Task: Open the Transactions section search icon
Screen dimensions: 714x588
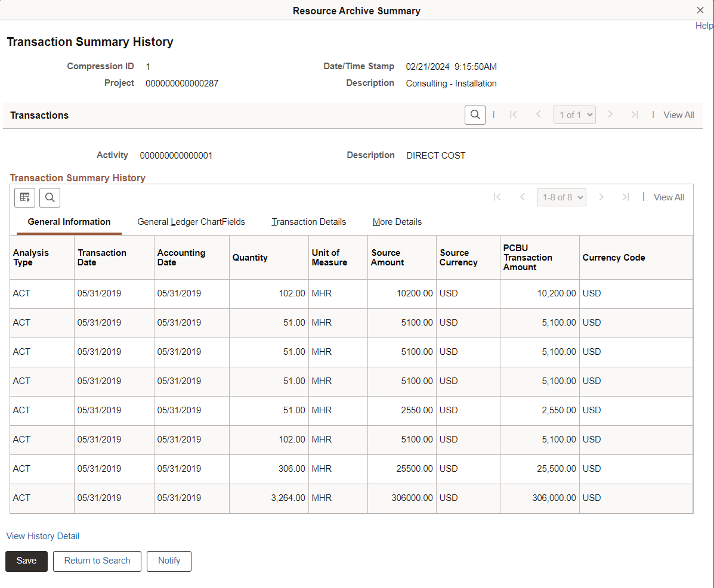Action: point(475,114)
